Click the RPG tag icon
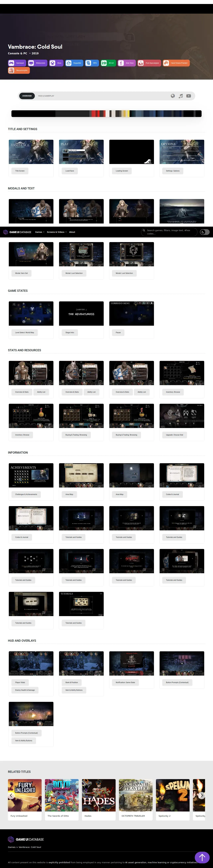Viewport: 213px width, 868px height. point(88,63)
